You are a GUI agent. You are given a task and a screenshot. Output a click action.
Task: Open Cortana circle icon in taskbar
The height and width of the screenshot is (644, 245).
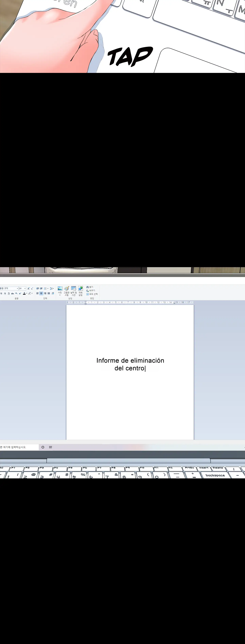tap(43, 447)
